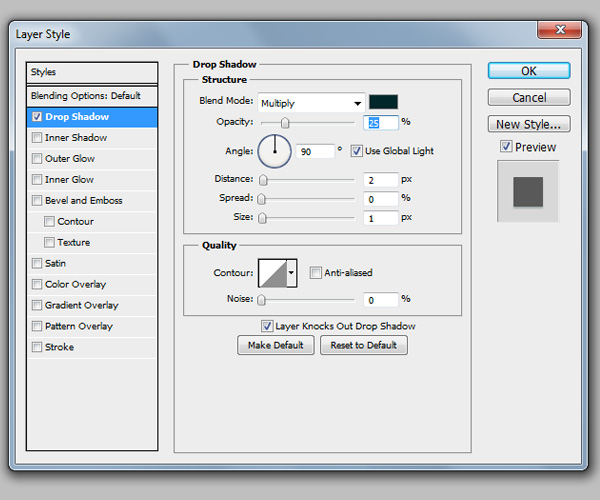Open the contour picker dropdown arrow

291,273
